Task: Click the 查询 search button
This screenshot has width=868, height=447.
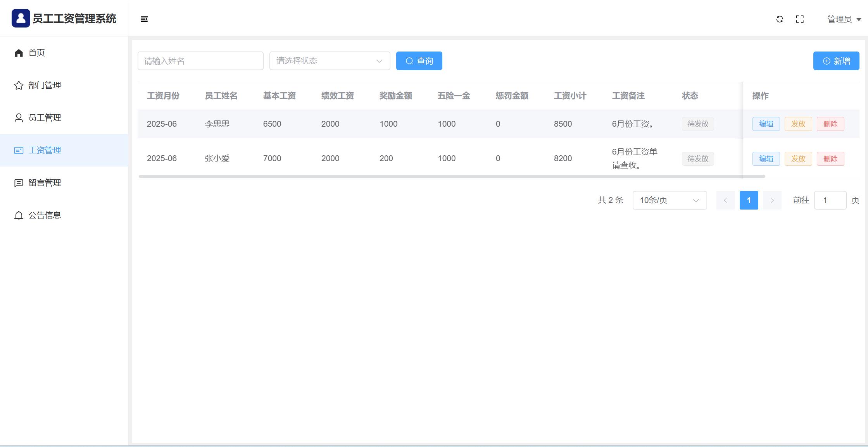Action: (419, 61)
